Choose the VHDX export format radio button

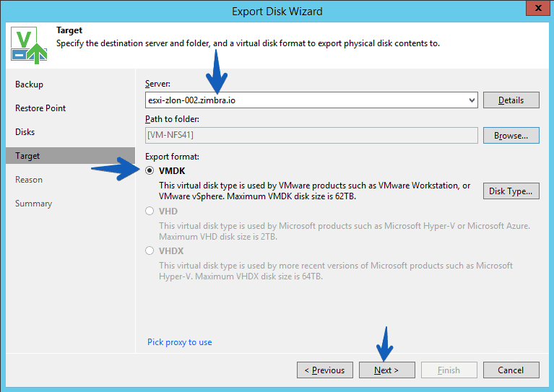pos(150,251)
